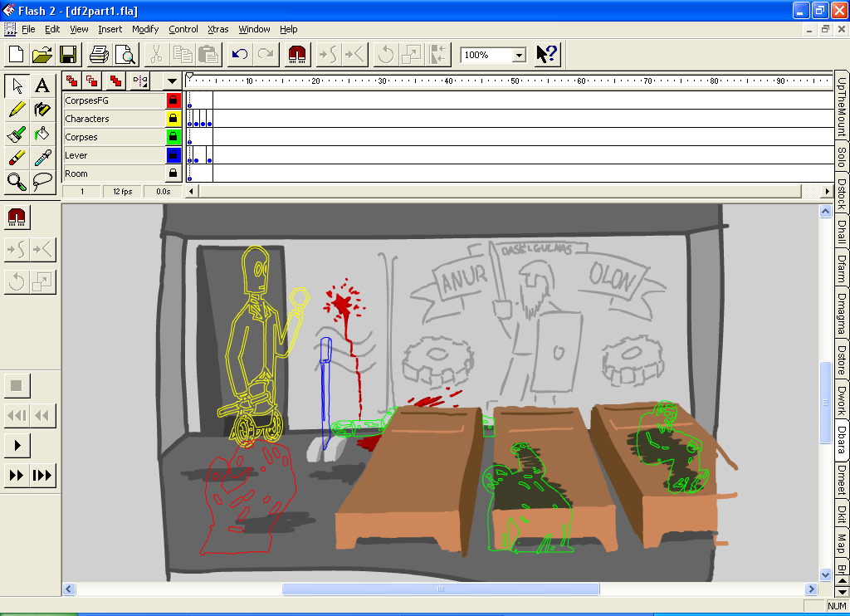Screen dimensions: 850x616
Task: Select the Arrow selection tool
Action: click(x=17, y=85)
